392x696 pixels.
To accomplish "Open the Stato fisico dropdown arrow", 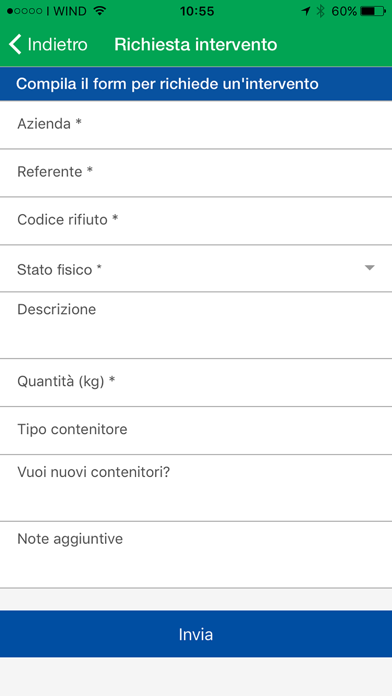I will click(369, 268).
